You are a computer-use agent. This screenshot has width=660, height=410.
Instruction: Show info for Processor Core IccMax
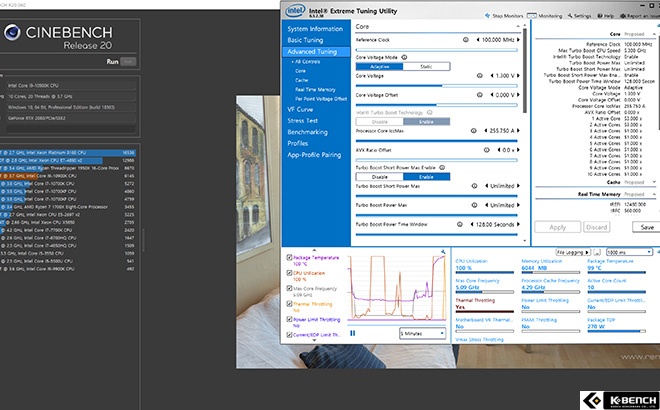coord(474,130)
